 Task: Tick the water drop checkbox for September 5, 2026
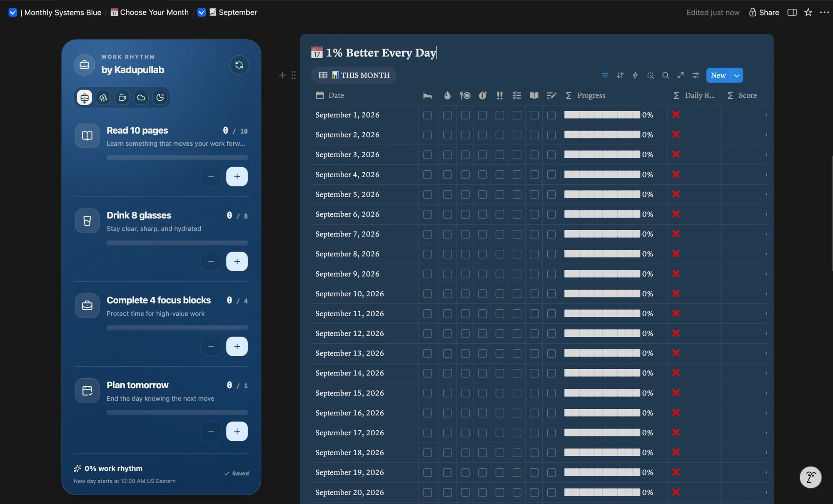[x=447, y=194]
